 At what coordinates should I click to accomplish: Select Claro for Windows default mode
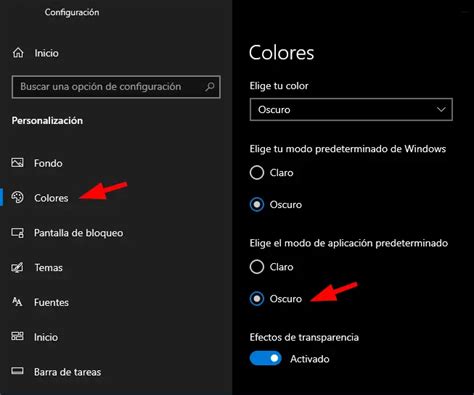pyautogui.click(x=257, y=173)
